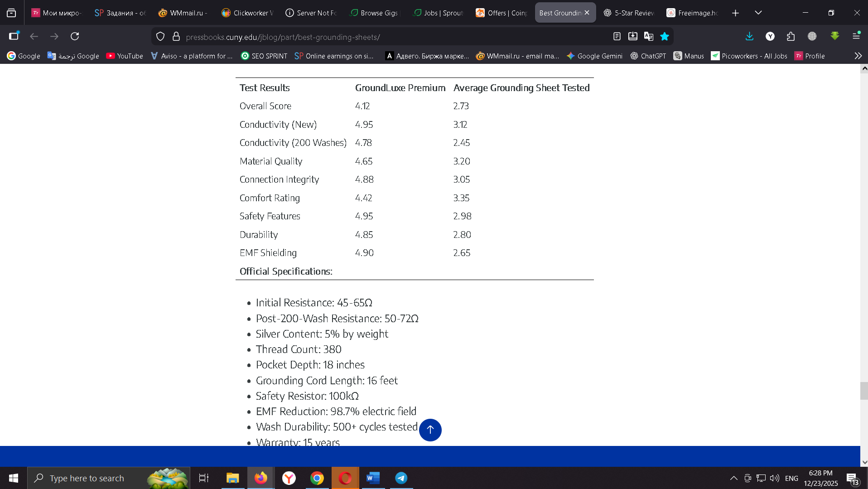Open the Manus bookmark
This screenshot has width=868, height=489.
[x=689, y=56]
